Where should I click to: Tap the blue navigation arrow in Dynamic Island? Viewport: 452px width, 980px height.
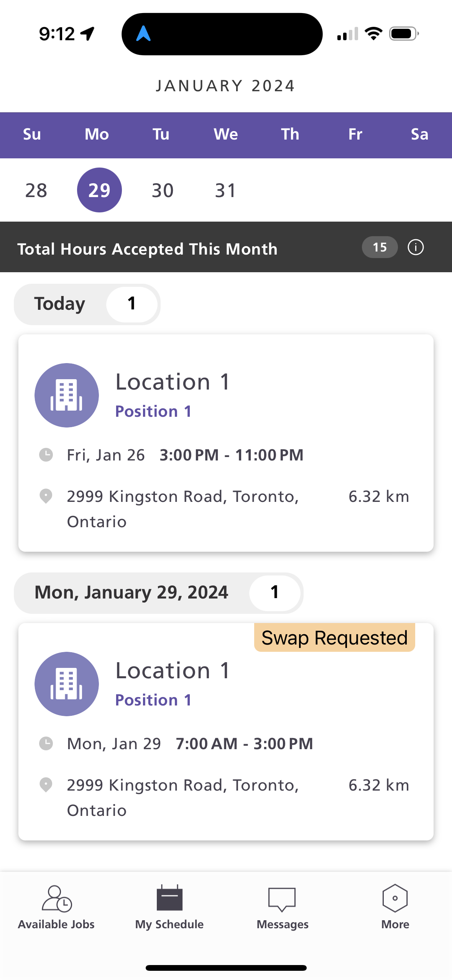tap(143, 34)
